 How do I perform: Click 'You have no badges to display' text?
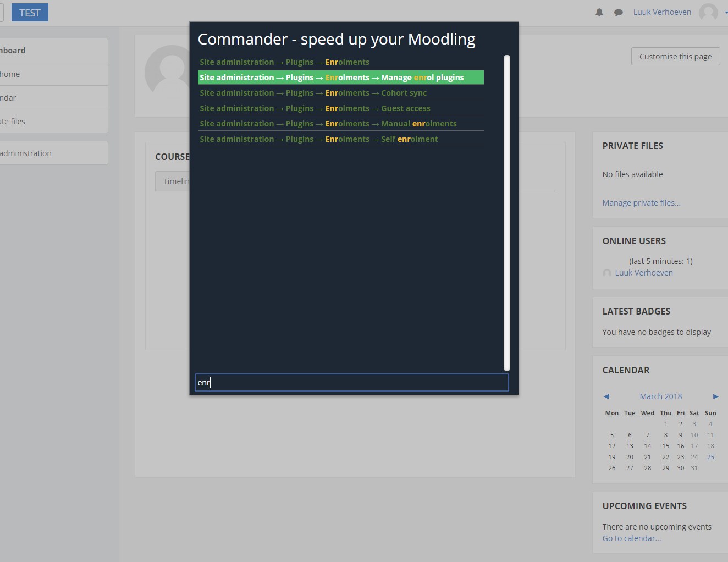[x=657, y=332]
